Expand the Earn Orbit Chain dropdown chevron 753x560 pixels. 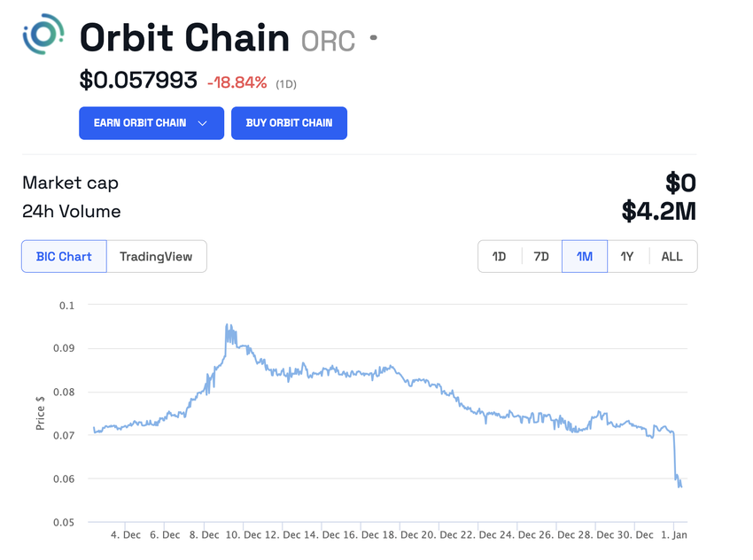203,123
